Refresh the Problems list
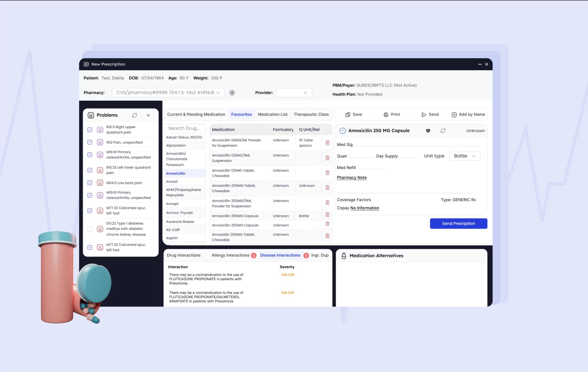This screenshot has height=372, width=588. point(135,115)
